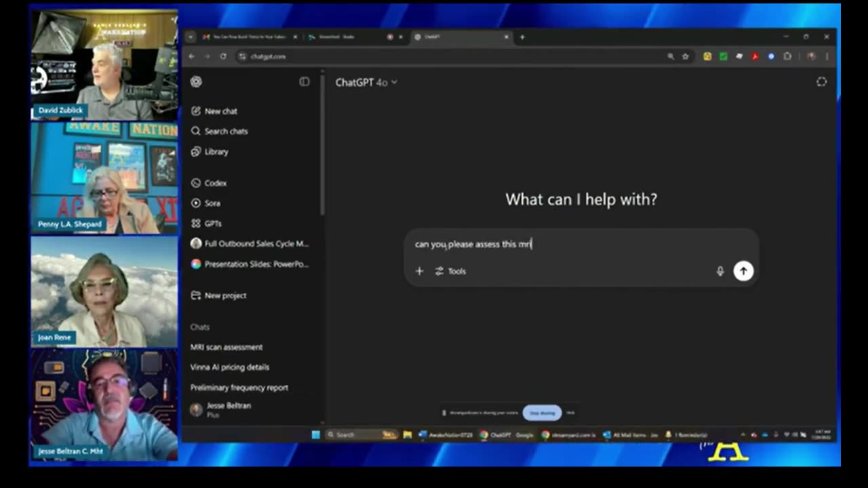868x488 pixels.
Task: Open the taskbar clock and date
Action: 823,434
